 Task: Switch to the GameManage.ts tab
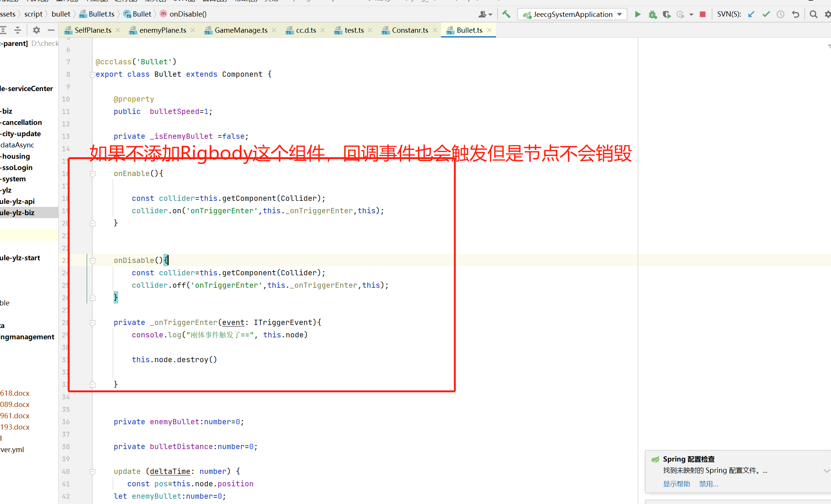point(240,30)
